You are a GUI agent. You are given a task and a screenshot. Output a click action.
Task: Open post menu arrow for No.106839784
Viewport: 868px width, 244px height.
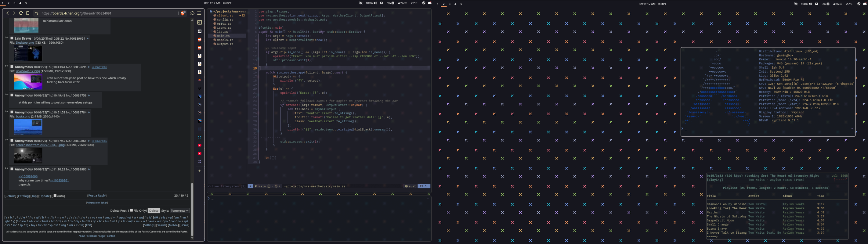(x=89, y=113)
